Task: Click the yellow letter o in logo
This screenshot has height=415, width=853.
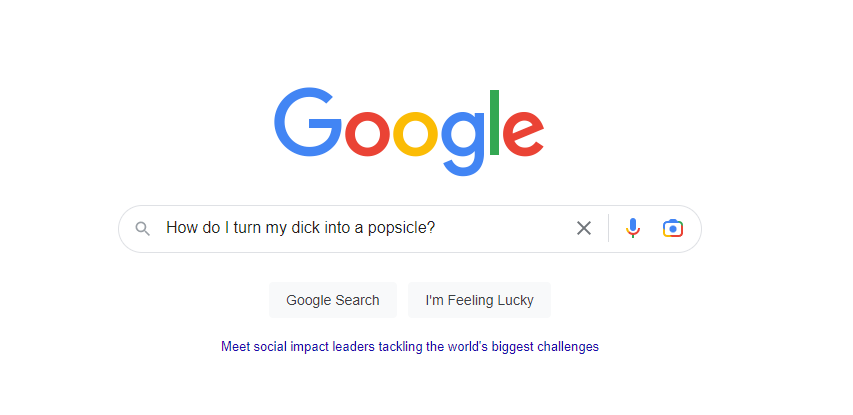Action: click(416, 134)
